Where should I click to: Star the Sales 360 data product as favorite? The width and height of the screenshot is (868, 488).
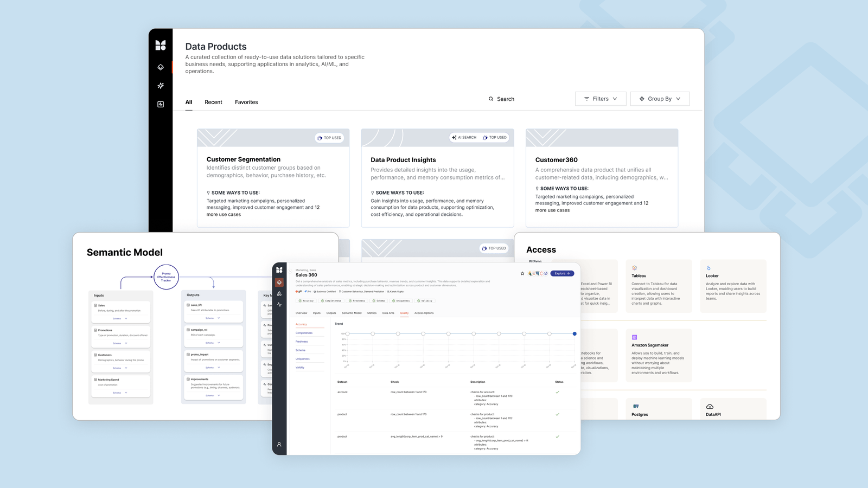click(x=522, y=273)
